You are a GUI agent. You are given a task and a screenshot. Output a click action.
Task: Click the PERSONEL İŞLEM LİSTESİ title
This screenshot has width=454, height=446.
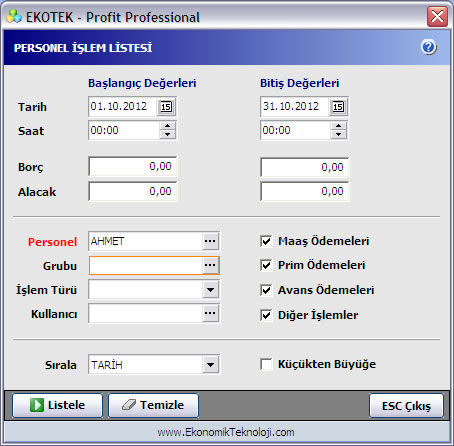coord(83,48)
